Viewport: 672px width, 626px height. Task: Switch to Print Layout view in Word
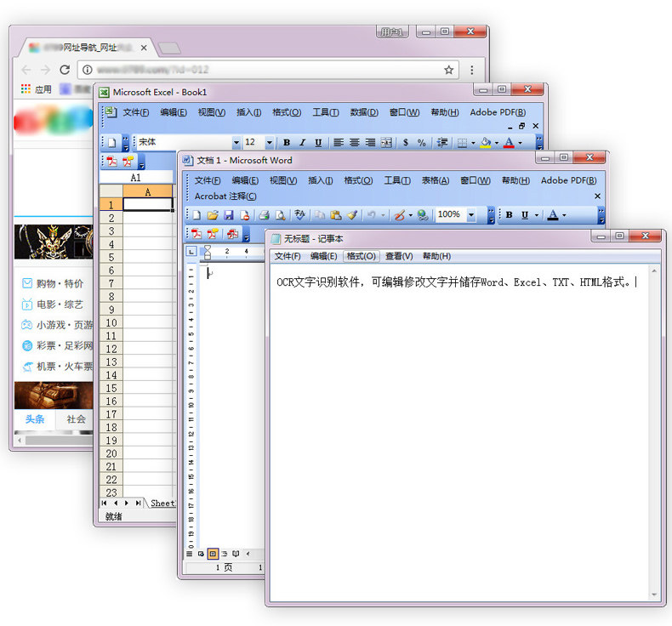(213, 554)
